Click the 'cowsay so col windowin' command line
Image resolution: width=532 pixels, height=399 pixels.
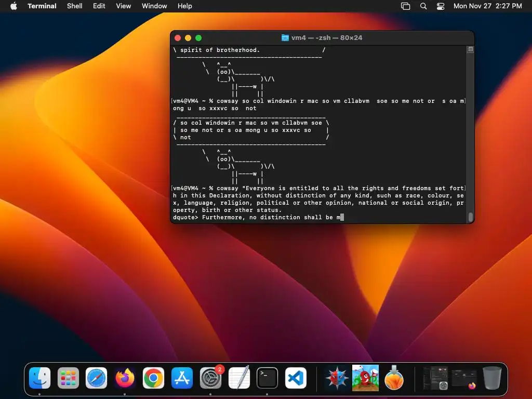(318, 104)
